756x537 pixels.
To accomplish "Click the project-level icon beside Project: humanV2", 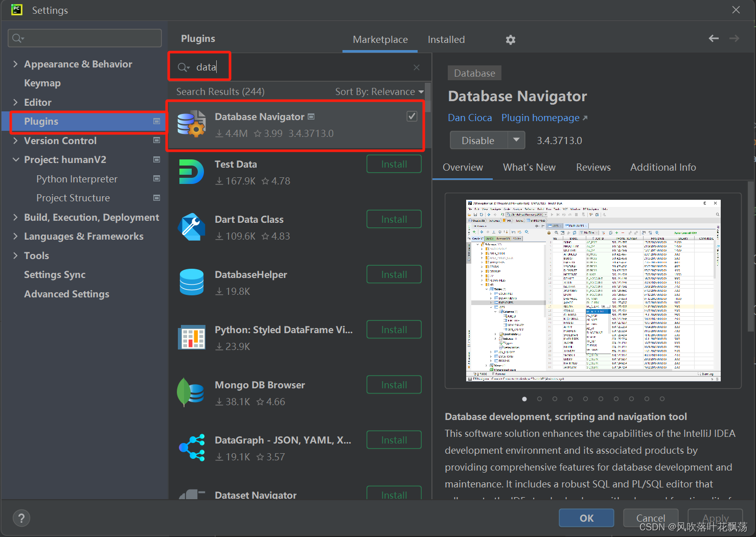I will coord(156,159).
